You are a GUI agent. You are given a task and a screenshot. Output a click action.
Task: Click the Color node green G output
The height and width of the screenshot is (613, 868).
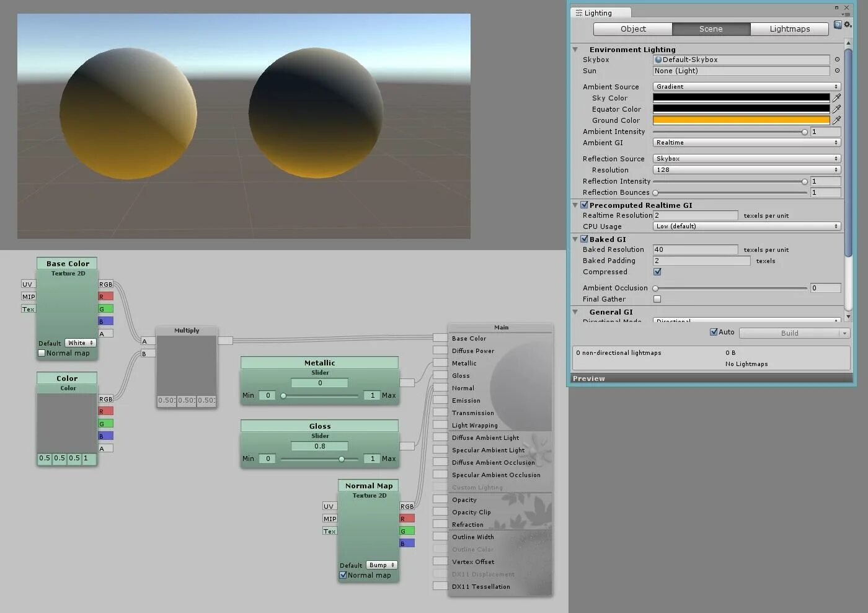tap(105, 424)
